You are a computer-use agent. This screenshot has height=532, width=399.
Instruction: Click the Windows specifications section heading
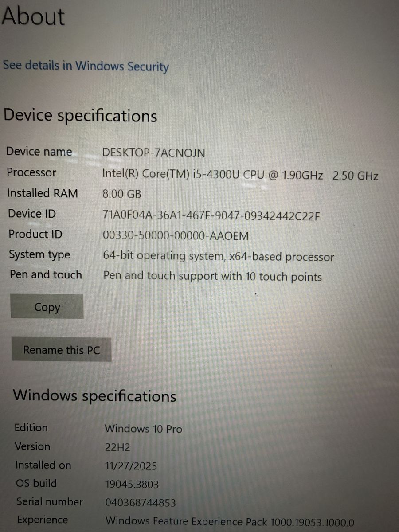coord(94,395)
